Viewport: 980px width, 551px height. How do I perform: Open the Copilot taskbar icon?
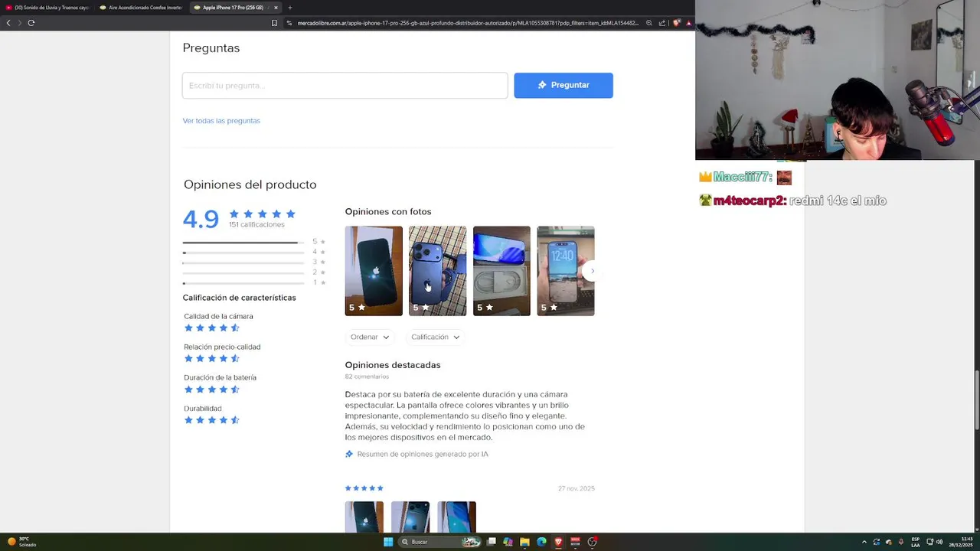click(508, 542)
